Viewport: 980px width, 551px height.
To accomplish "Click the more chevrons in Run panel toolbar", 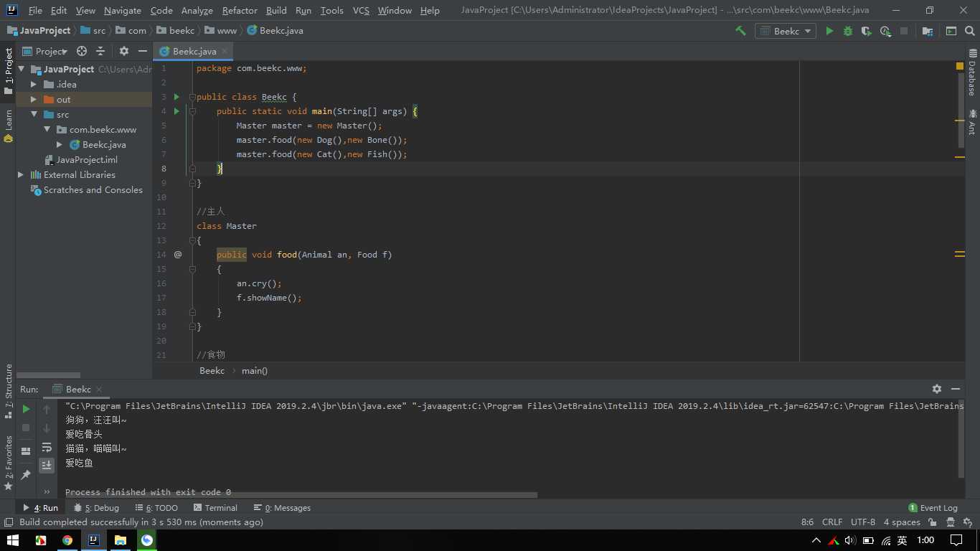I will [47, 491].
